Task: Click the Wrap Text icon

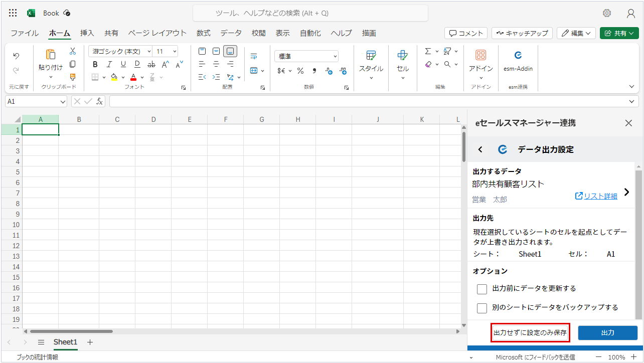Action: coord(254,56)
